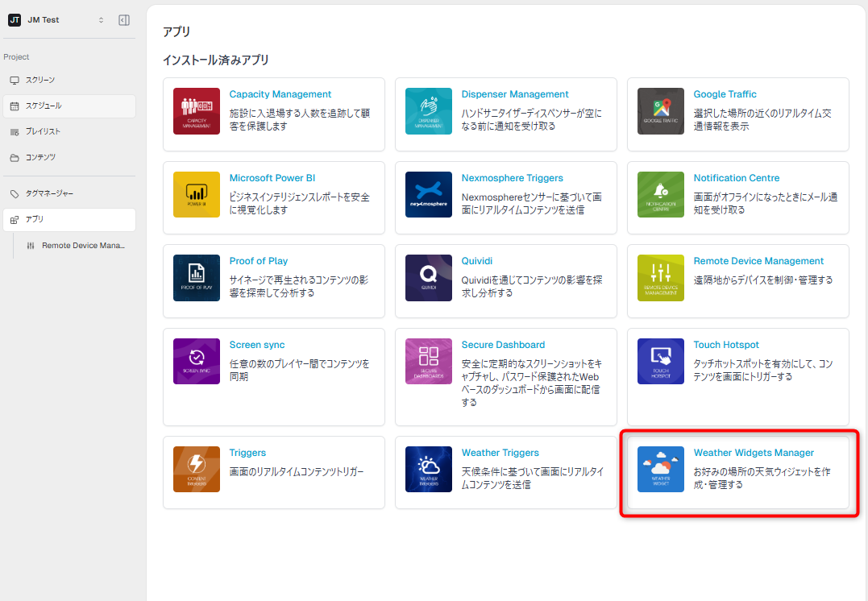Click the Capacity Management app icon

pyautogui.click(x=197, y=111)
